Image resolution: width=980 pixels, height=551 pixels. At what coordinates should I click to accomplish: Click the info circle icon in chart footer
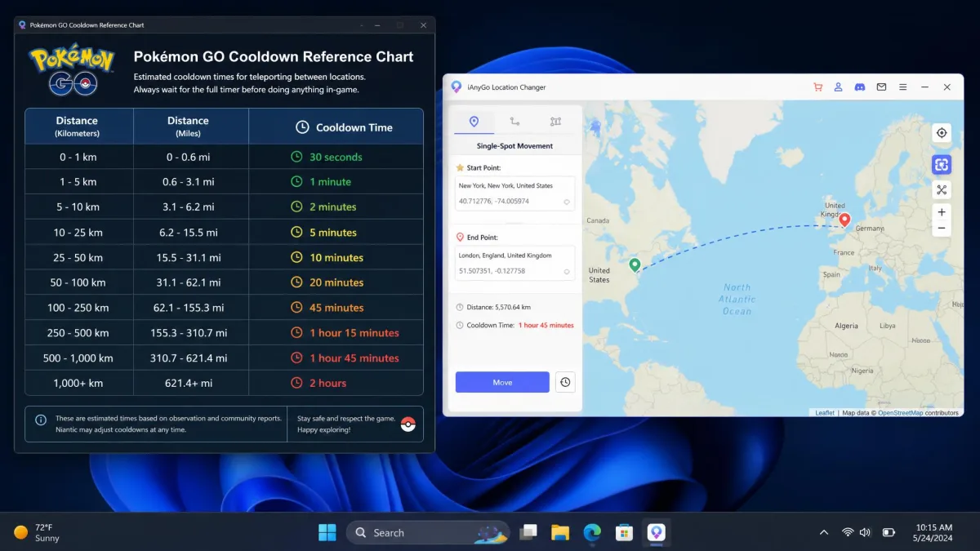coord(41,420)
